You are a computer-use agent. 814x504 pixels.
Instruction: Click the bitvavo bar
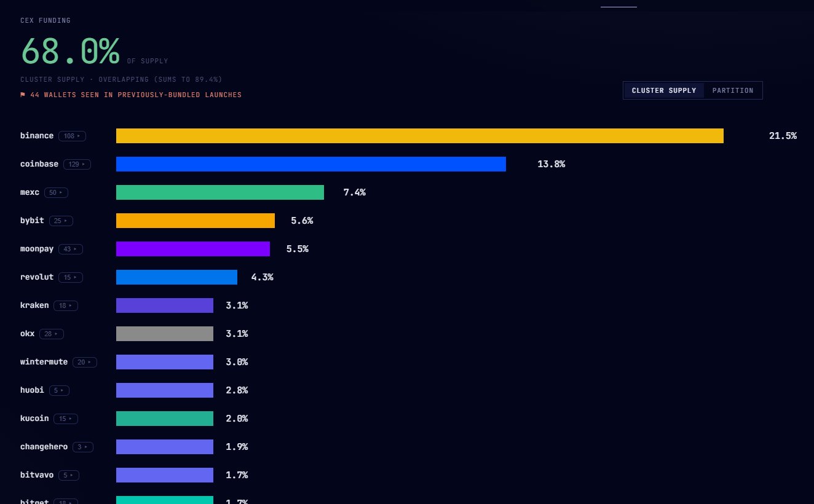click(165, 475)
